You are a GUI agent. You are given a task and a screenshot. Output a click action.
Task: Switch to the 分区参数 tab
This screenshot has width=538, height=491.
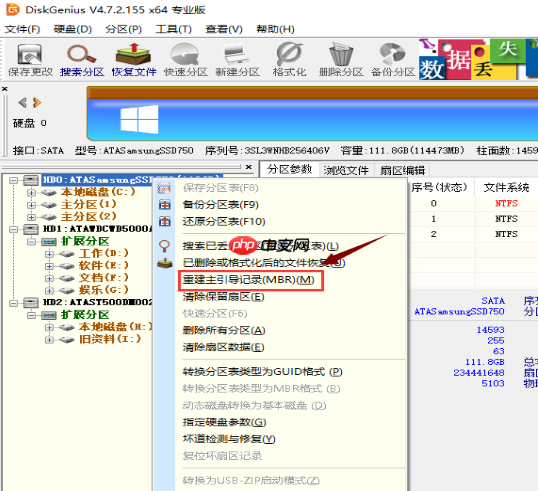pyautogui.click(x=289, y=169)
